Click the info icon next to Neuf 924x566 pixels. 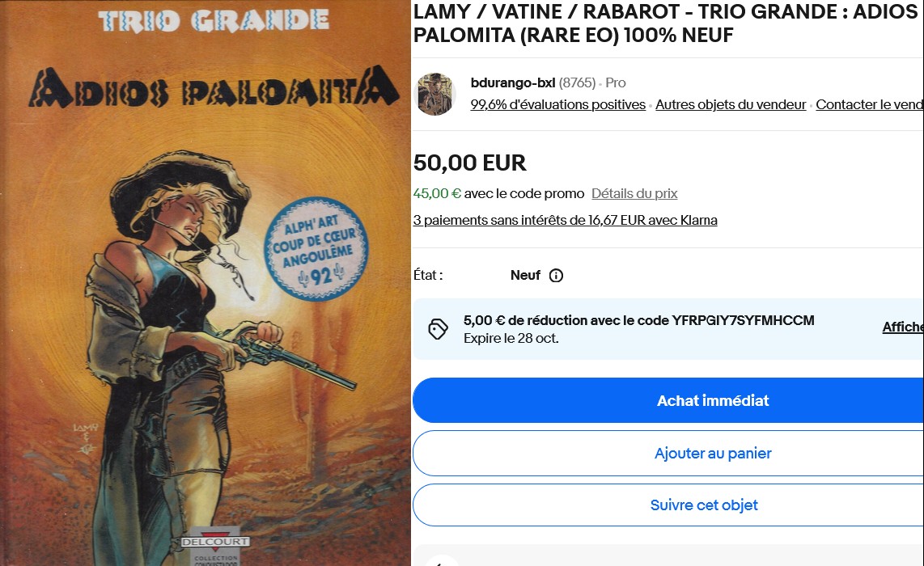556,276
